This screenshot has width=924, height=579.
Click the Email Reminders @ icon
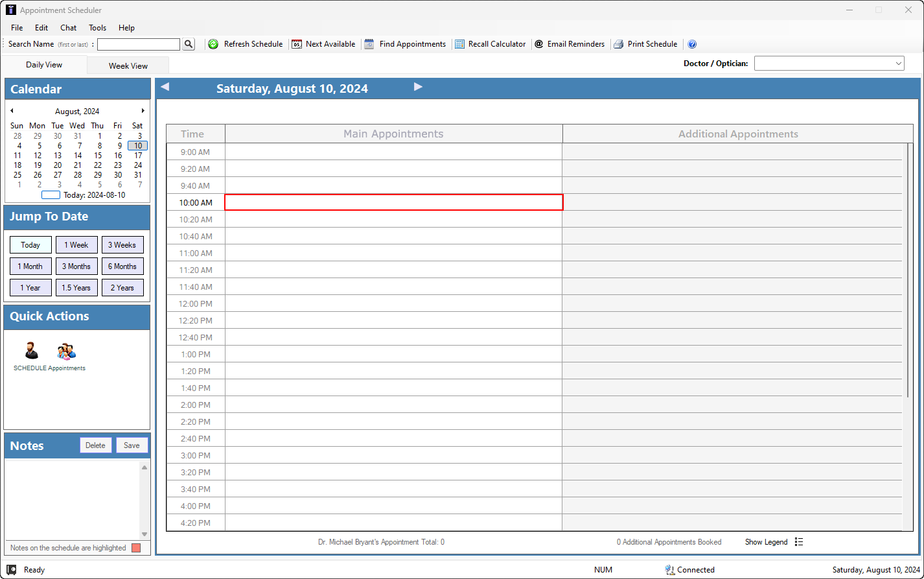(x=538, y=44)
